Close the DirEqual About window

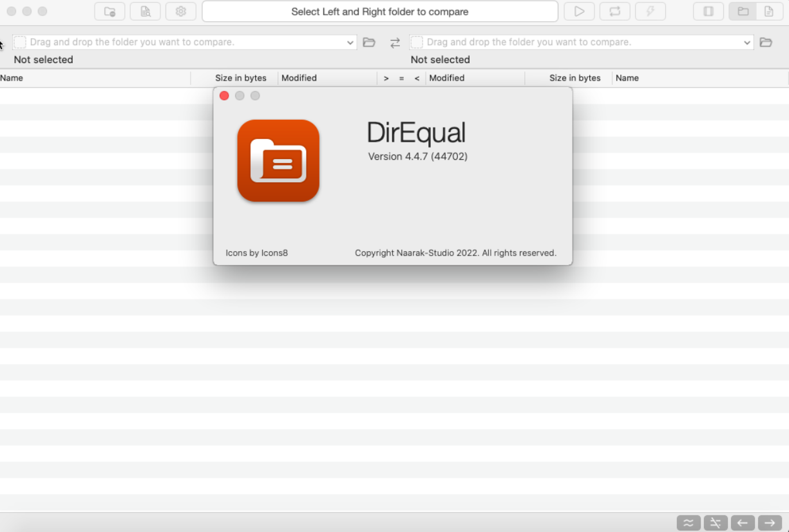[224, 96]
